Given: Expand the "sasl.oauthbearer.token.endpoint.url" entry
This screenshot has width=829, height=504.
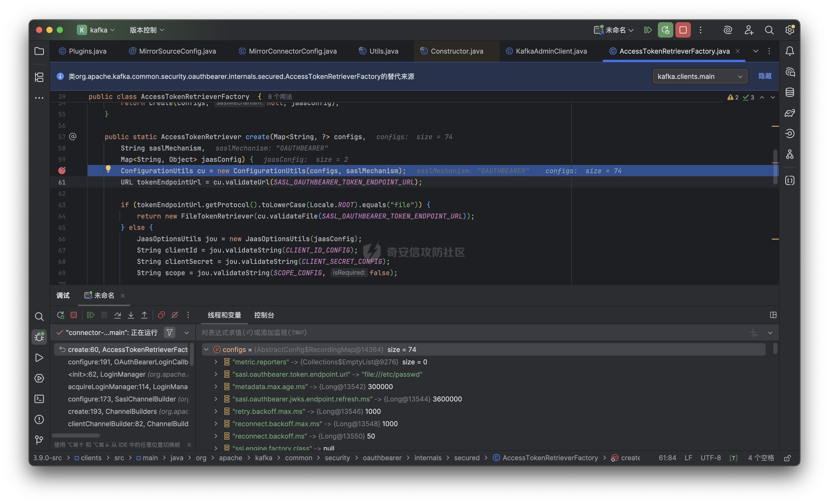Looking at the screenshot, I should click(216, 374).
